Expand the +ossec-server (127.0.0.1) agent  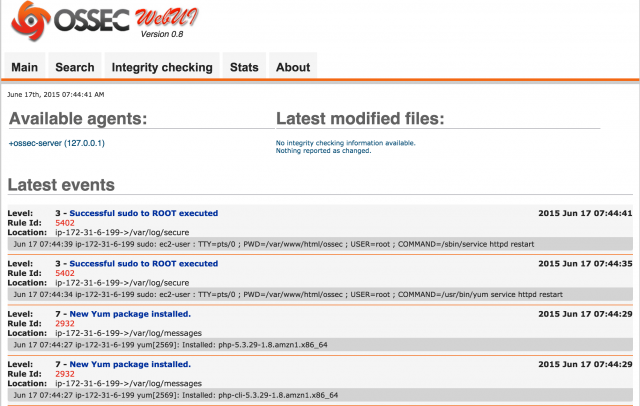point(57,144)
